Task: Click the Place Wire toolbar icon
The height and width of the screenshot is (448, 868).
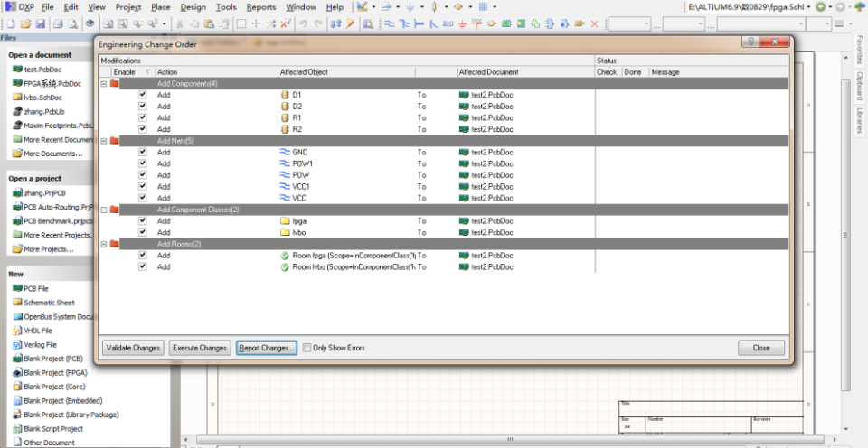Action: click(x=391, y=23)
